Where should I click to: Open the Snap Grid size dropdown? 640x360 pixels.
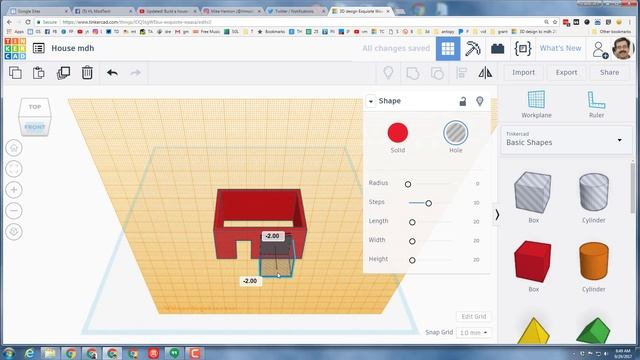[473, 333]
